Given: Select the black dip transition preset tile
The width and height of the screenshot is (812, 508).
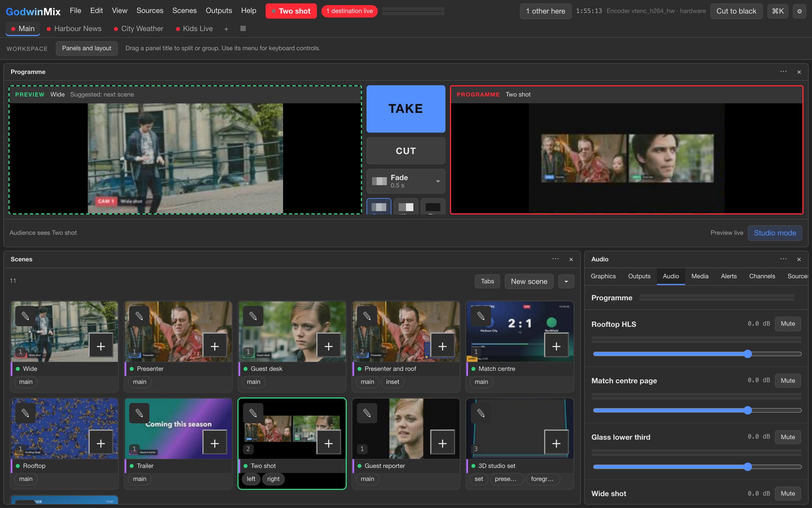Looking at the screenshot, I should (x=433, y=207).
